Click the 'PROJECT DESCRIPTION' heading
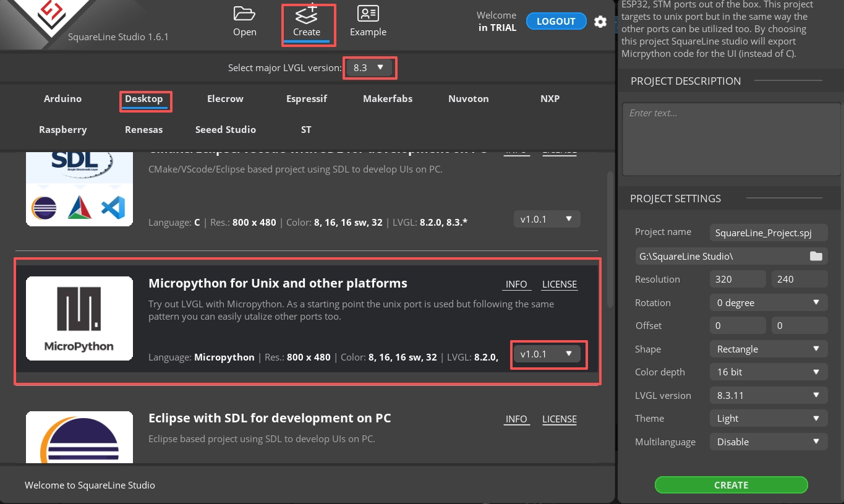Screen dimensions: 844x504 tap(686, 81)
